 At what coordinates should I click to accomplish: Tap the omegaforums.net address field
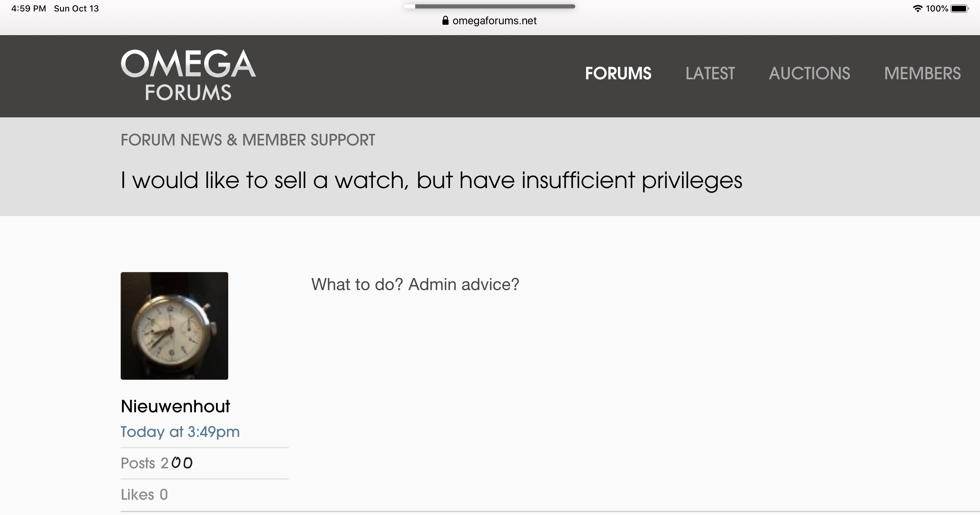click(494, 20)
